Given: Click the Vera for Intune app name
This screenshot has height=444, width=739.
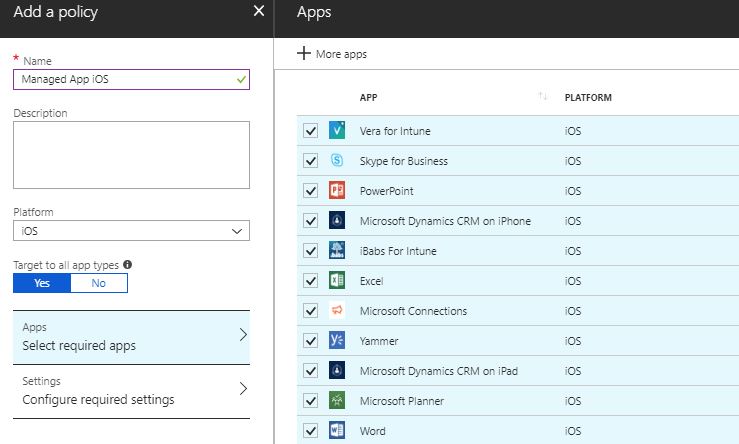Looking at the screenshot, I should pos(395,131).
